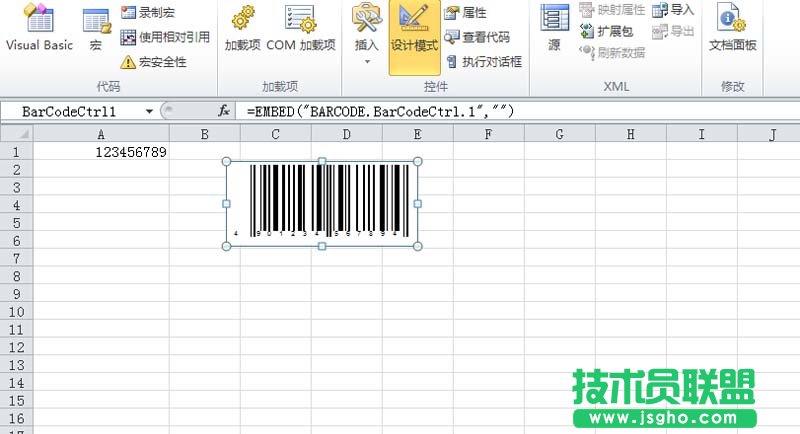
Task: Click barcode right-middle resize handle
Action: [417, 204]
